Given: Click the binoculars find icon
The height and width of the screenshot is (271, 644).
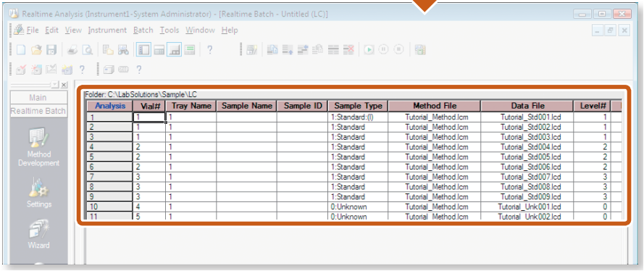Looking at the screenshot, I should [123, 50].
